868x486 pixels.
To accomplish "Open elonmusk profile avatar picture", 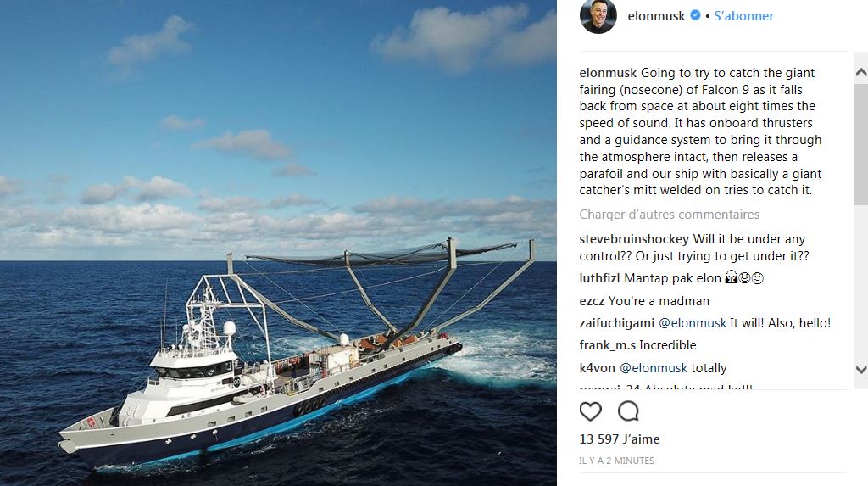I will click(598, 16).
